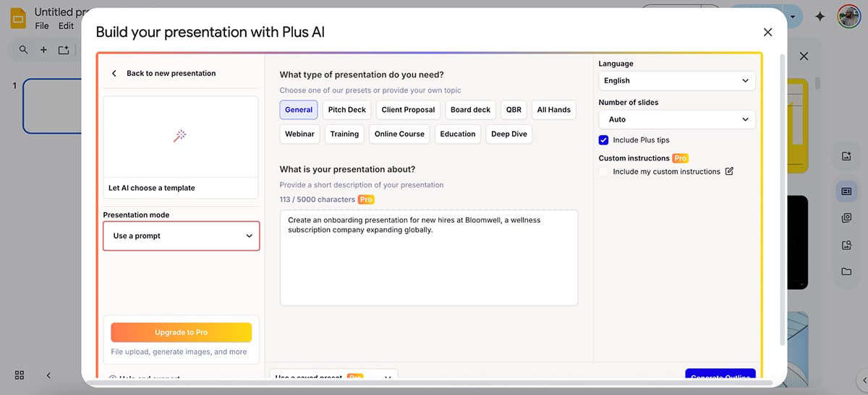Image resolution: width=868 pixels, height=395 pixels.
Task: Select the QBR preset
Action: [x=514, y=110]
